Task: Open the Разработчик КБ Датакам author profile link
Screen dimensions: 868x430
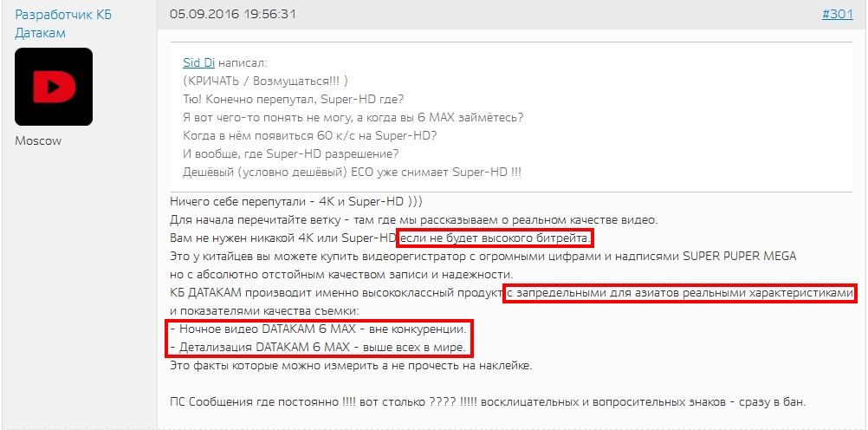Action: [63, 23]
